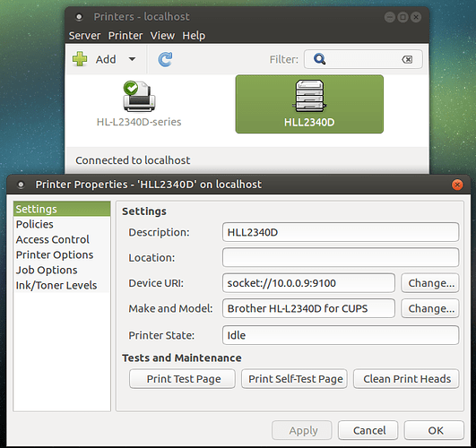Clear the Filter field with backspace icon
This screenshot has height=448, width=476.
coord(407,59)
